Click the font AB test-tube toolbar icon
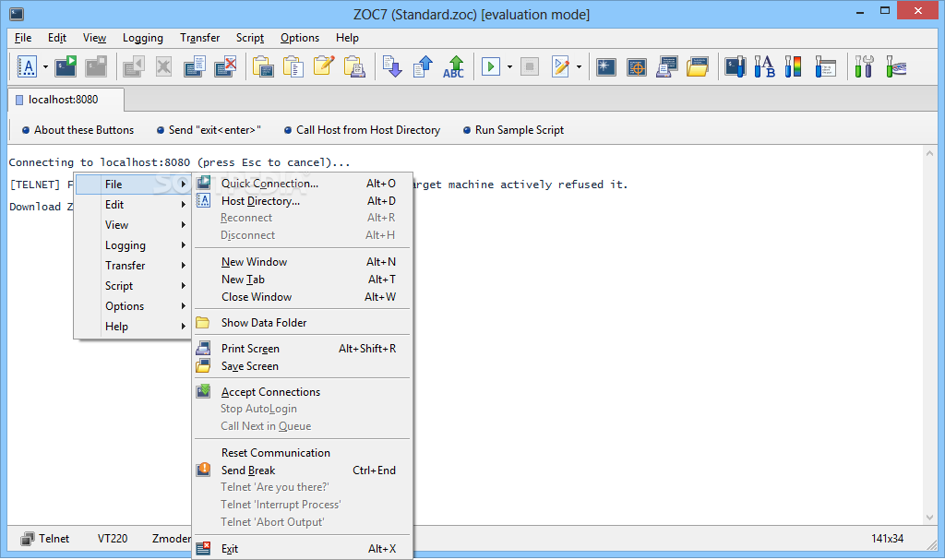945x560 pixels. 765,66
